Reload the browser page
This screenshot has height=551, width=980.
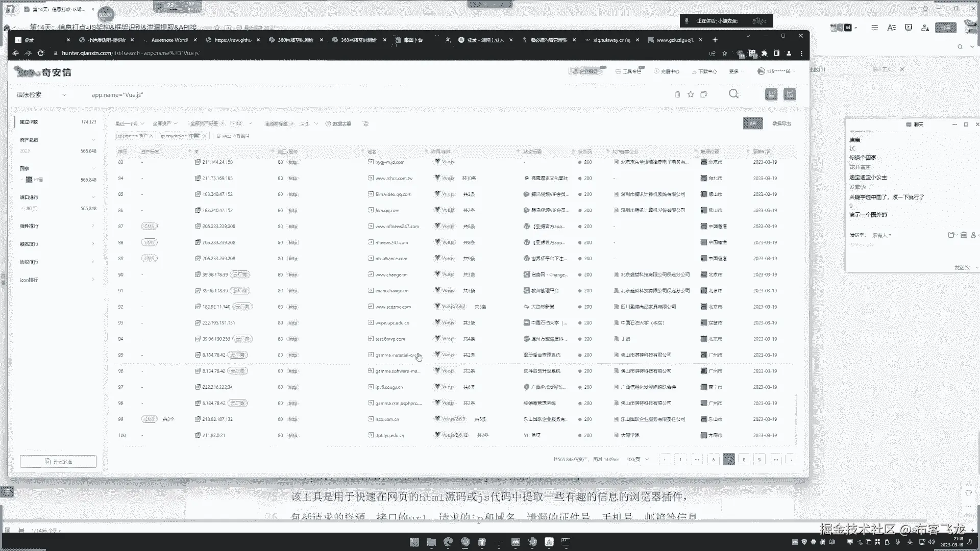(x=41, y=53)
